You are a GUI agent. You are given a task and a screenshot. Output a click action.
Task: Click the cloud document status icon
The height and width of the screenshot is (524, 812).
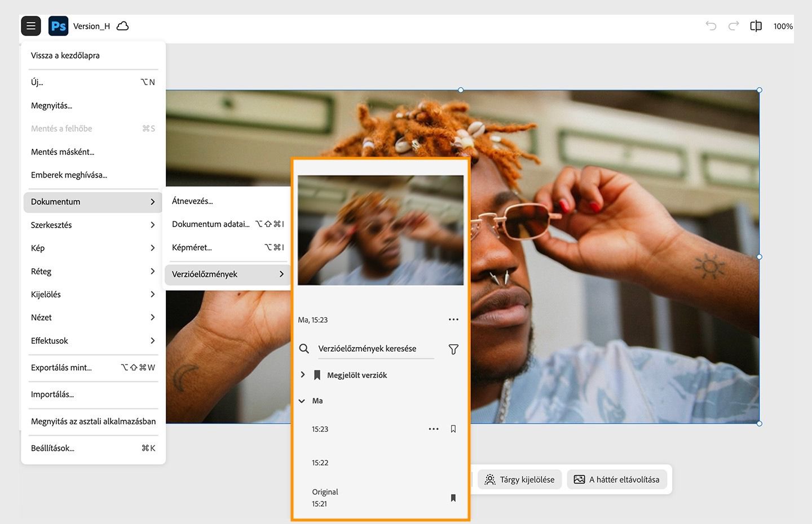[x=122, y=26]
